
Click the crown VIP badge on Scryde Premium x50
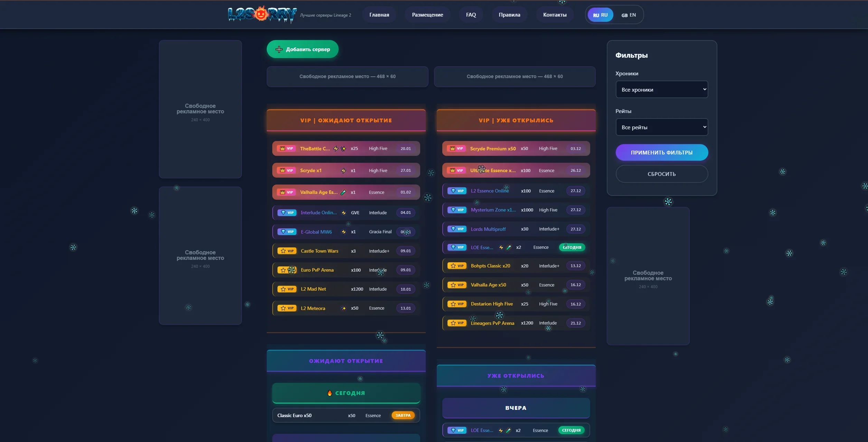(x=456, y=149)
